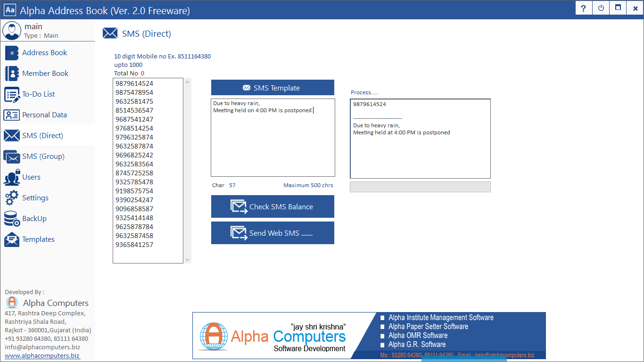
Task: Click the BackUp database icon
Action: (12, 219)
